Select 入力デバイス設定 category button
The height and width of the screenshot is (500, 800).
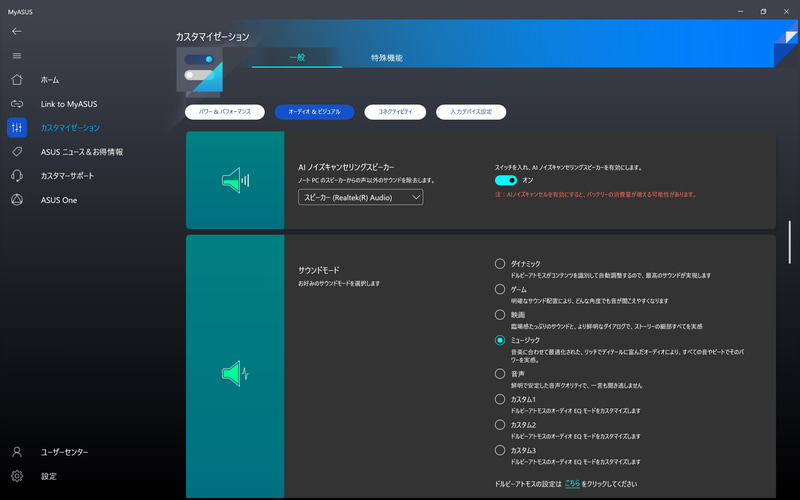(x=471, y=112)
